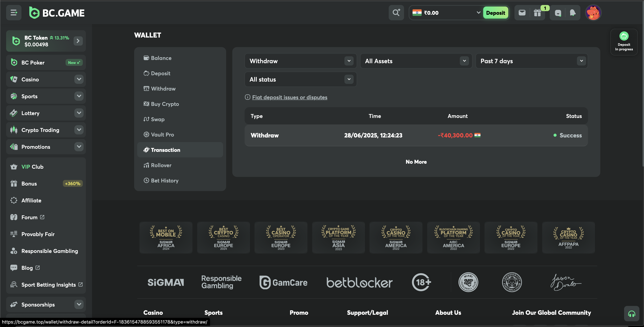
Task: Select the Withdraw wallet tab
Action: point(180,89)
